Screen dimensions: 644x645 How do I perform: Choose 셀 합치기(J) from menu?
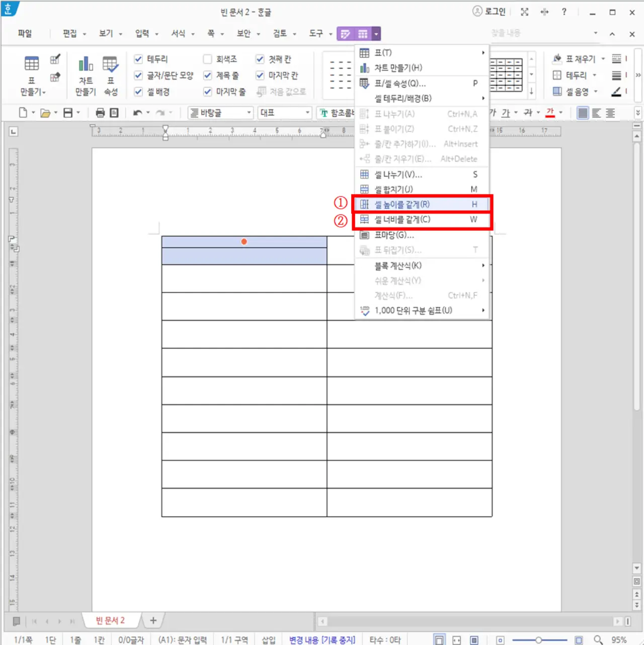tap(423, 189)
